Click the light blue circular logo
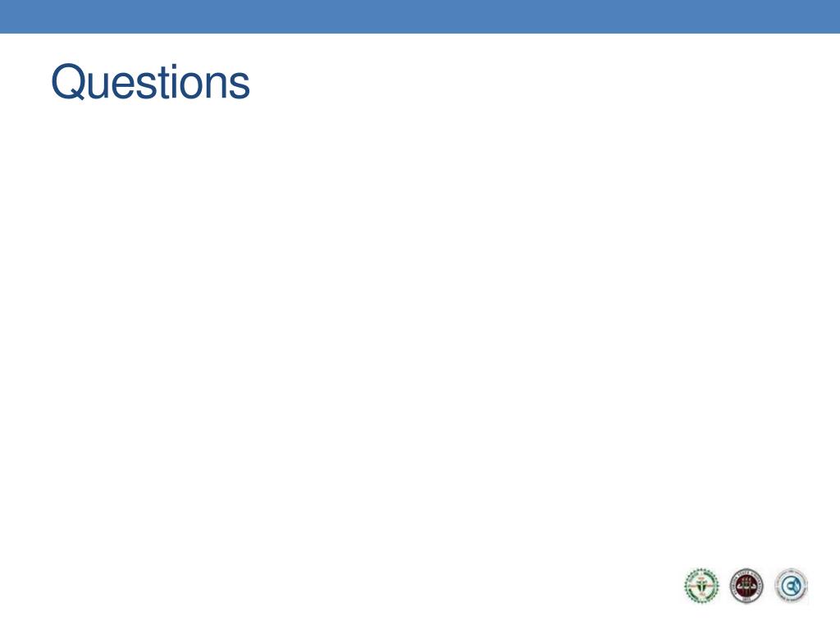This screenshot has width=840, height=630. [791, 586]
